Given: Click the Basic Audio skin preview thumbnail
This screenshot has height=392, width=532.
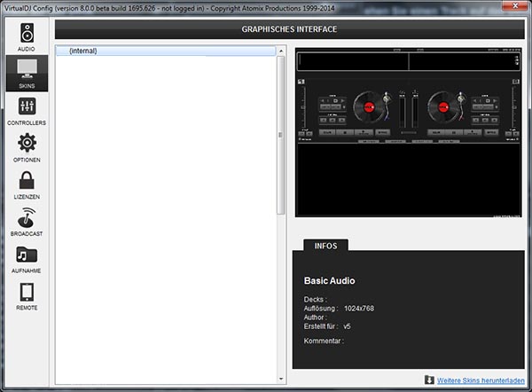Looking at the screenshot, I should (409, 132).
